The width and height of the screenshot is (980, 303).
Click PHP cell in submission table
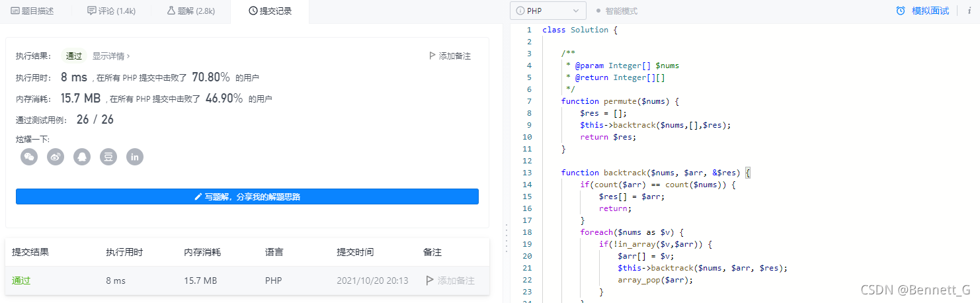[x=274, y=281]
